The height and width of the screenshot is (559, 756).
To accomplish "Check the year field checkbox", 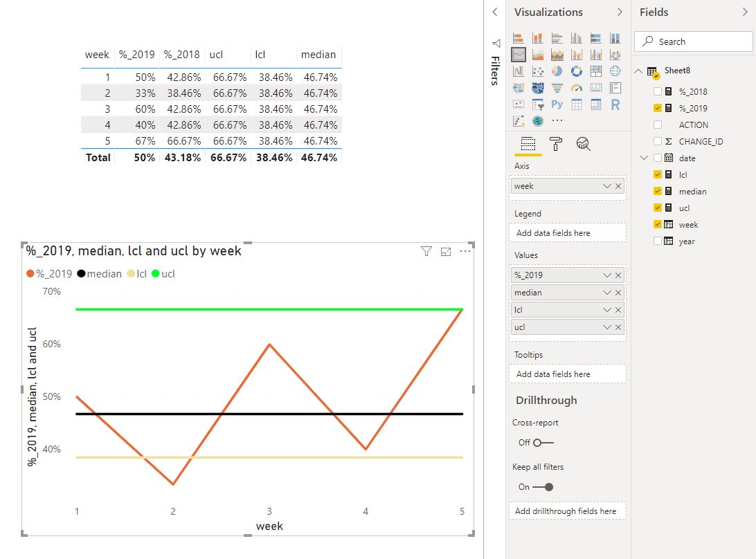I will 658,241.
